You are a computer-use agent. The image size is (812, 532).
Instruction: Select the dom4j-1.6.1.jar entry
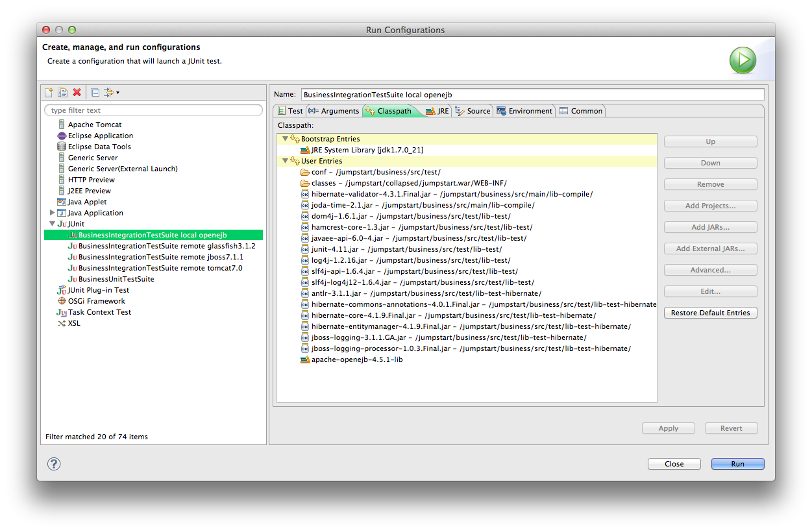pyautogui.click(x=411, y=216)
